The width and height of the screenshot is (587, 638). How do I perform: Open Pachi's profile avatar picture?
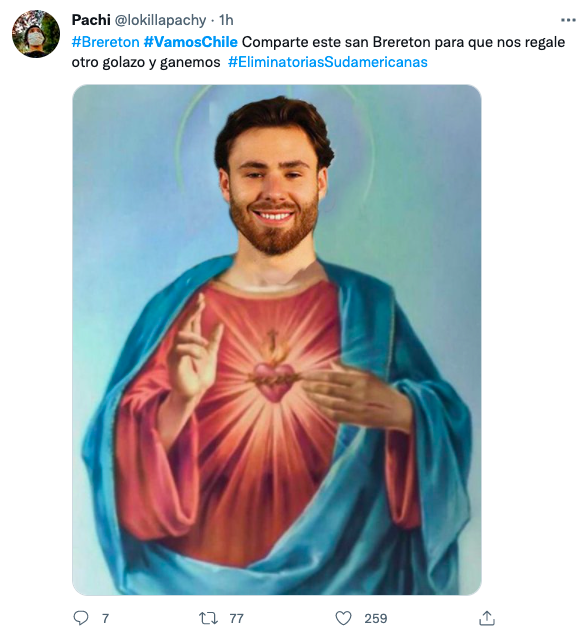pyautogui.click(x=36, y=34)
